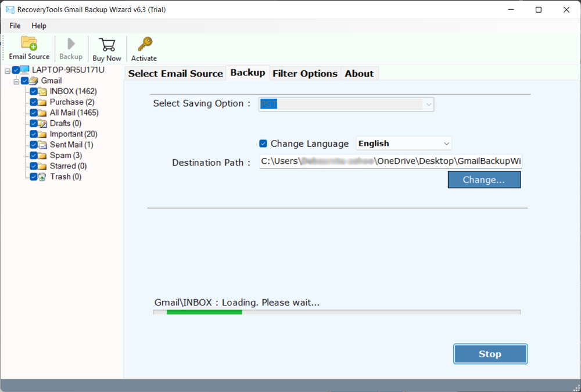Switch to the About tab
Viewport: 581px width, 392px height.
pyautogui.click(x=359, y=73)
